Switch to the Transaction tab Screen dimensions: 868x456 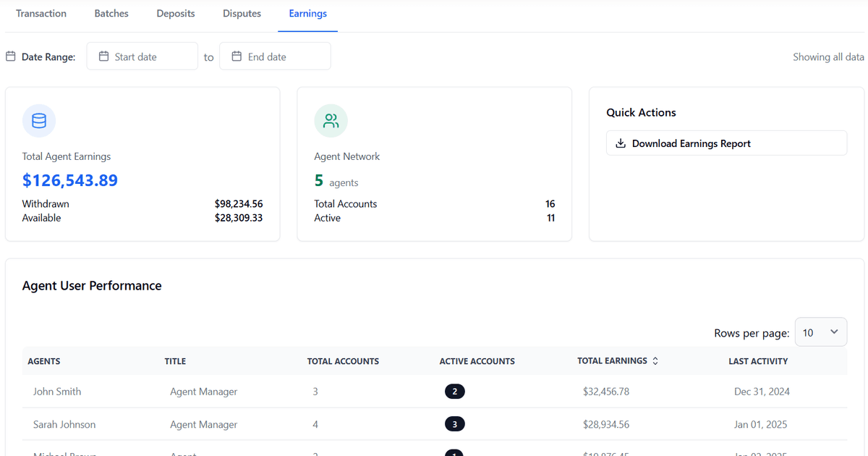[x=41, y=14]
